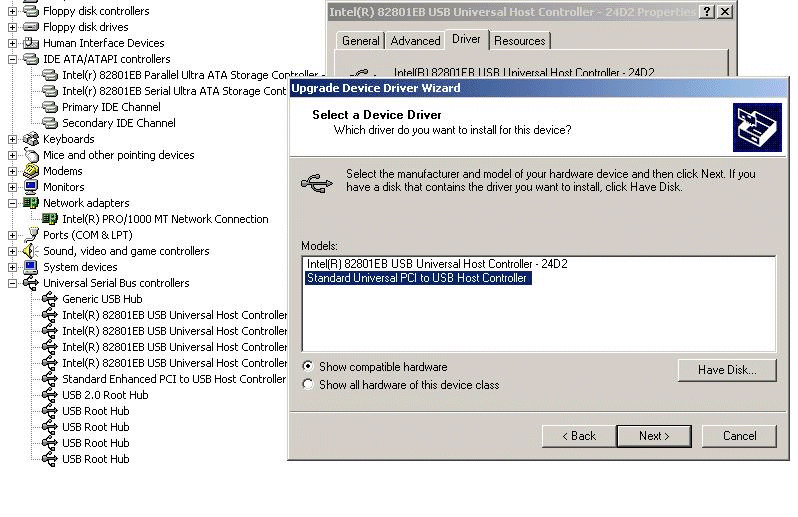Click the Monitors device icon
Screen dimensions: 798x517
point(30,187)
